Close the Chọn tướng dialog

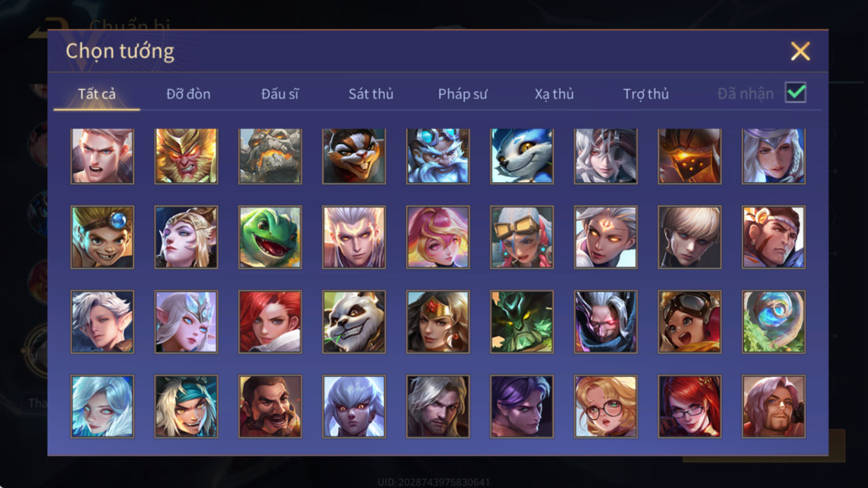800,51
